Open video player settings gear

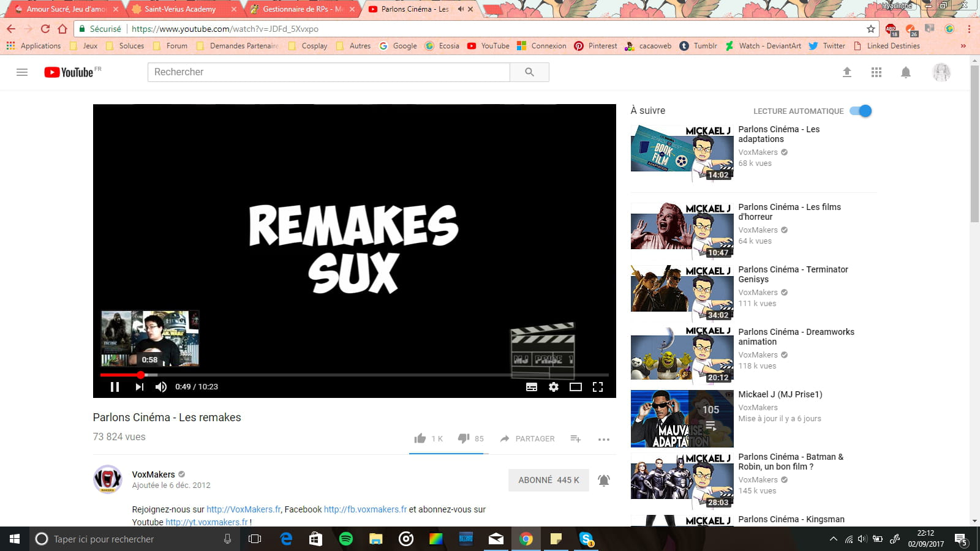coord(554,387)
